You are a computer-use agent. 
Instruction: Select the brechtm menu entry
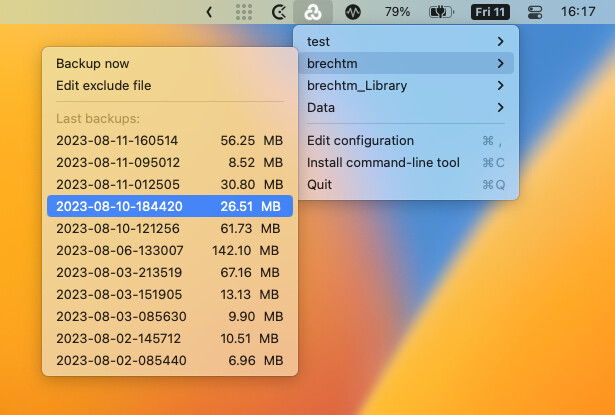point(406,63)
